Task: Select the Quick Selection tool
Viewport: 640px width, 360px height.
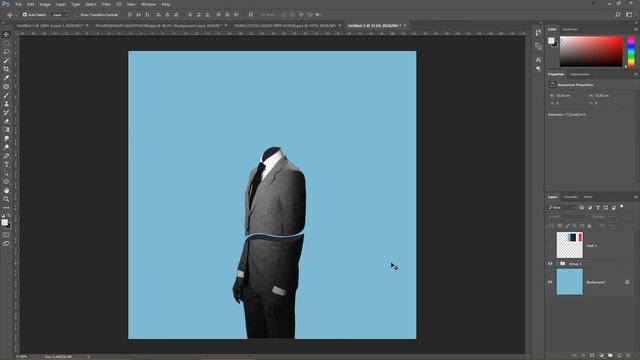Action: coord(6,60)
